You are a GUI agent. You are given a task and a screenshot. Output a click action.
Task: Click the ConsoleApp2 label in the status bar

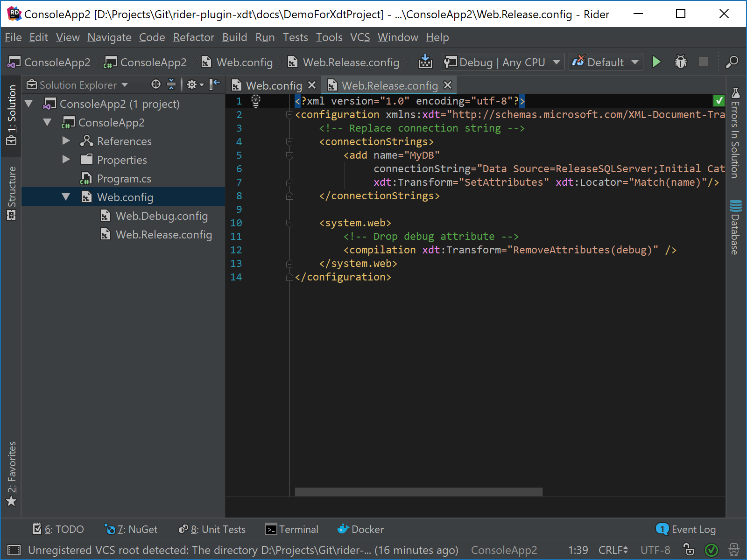504,550
